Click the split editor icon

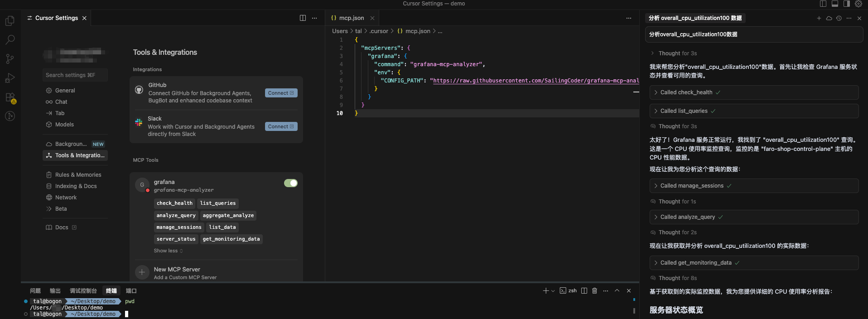[x=303, y=18]
